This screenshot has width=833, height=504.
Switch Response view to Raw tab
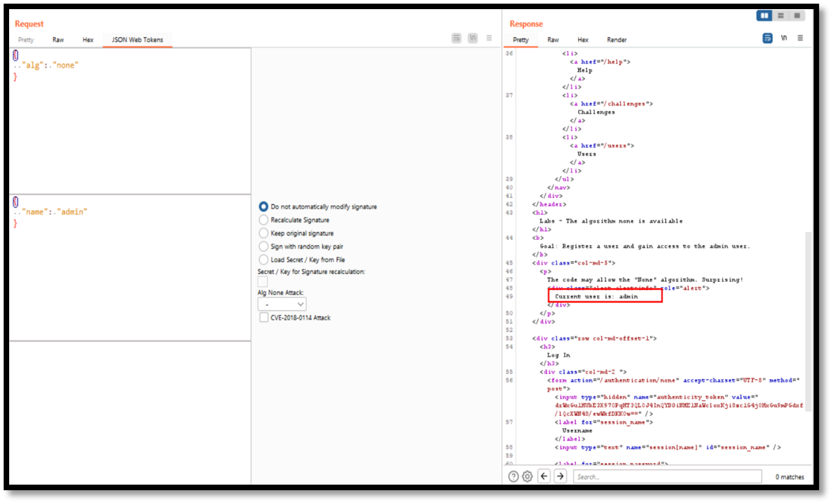tap(553, 40)
